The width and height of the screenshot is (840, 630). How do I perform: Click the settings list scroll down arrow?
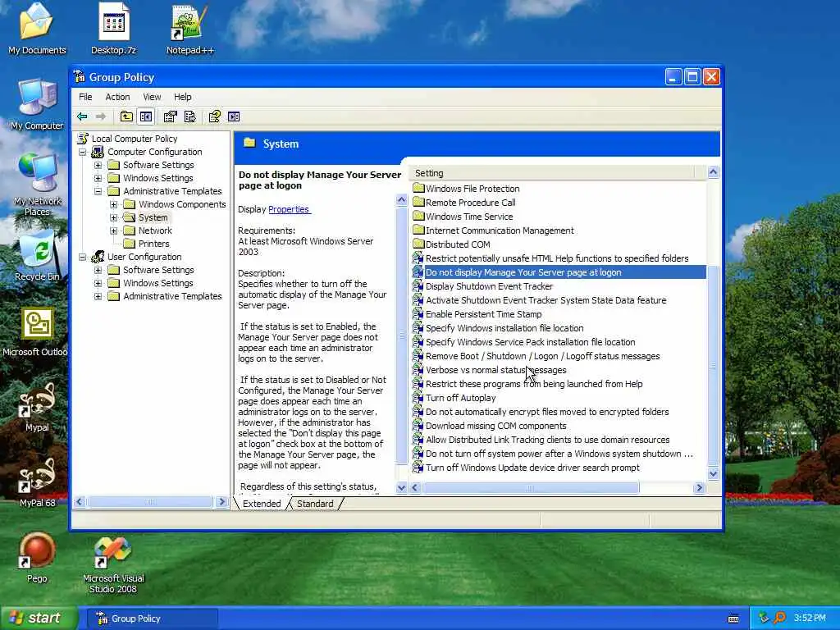click(x=713, y=473)
